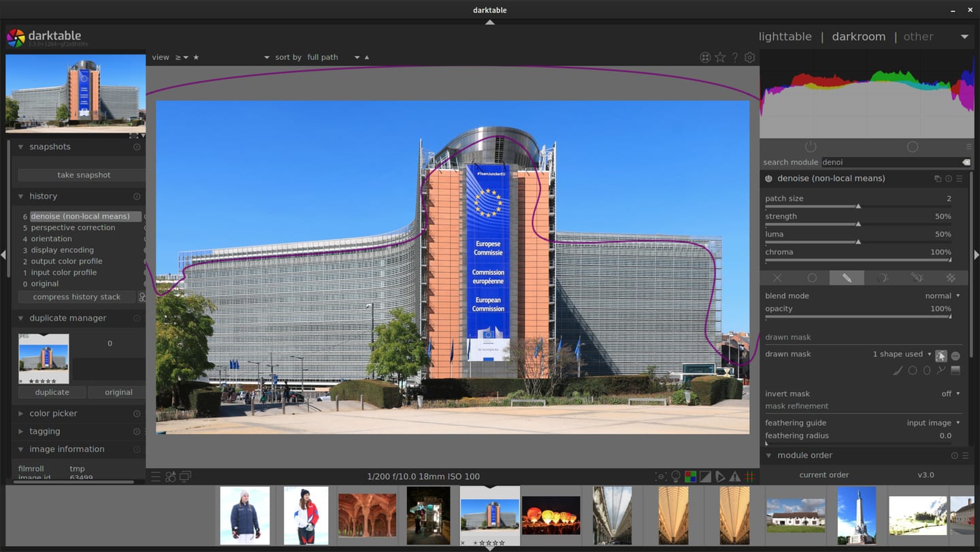Switch denoise module on/off power button
This screenshot has height=552, width=980.
(769, 179)
